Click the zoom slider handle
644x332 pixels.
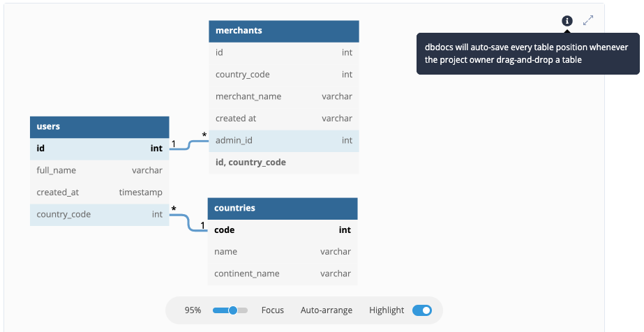click(x=233, y=310)
